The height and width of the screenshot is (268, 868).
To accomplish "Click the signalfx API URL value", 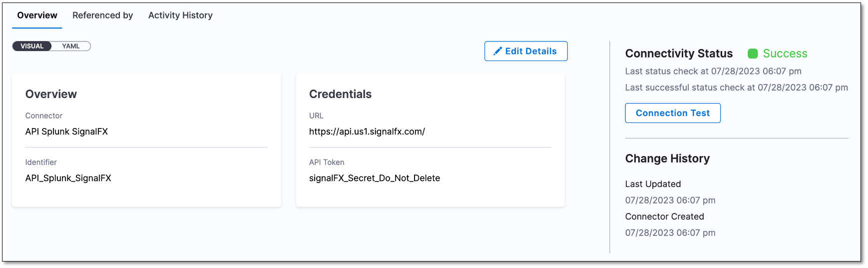I will point(367,131).
